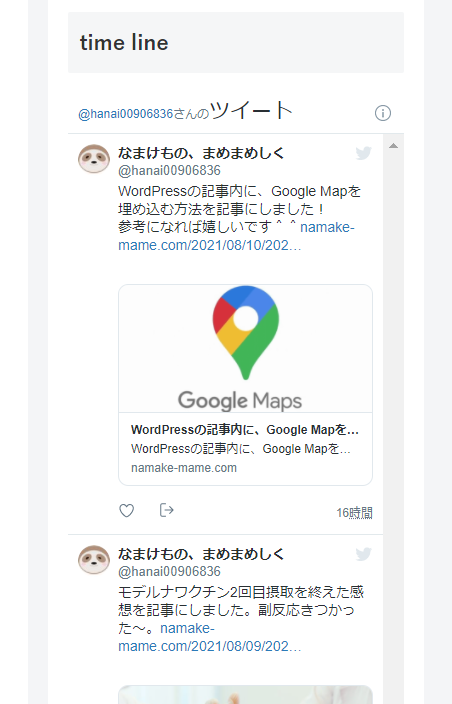This screenshot has height=704, width=452.
Task: Share the WordPress Google Map tweet
Action: [167, 510]
